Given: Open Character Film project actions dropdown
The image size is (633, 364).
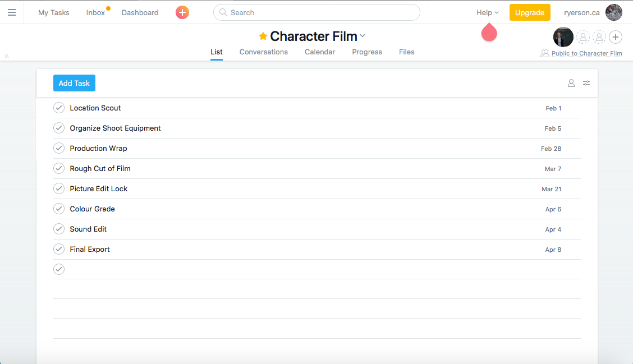Looking at the screenshot, I should point(363,36).
